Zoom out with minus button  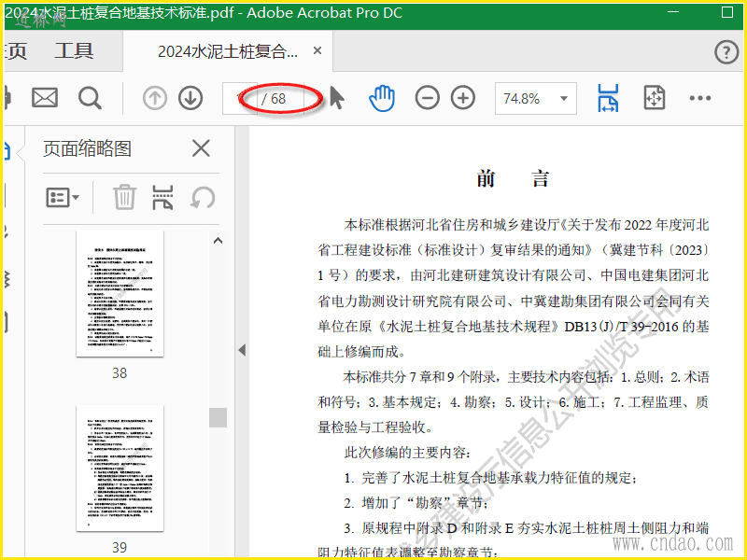tap(427, 98)
